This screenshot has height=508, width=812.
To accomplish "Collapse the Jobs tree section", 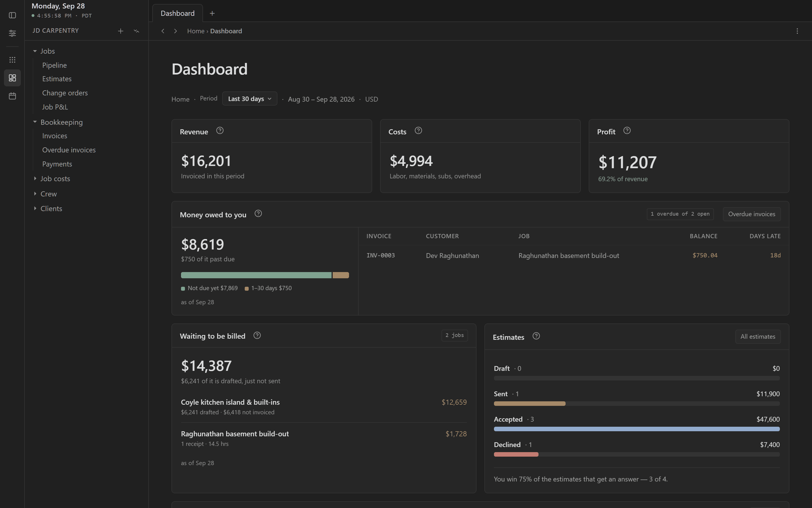I will point(35,51).
